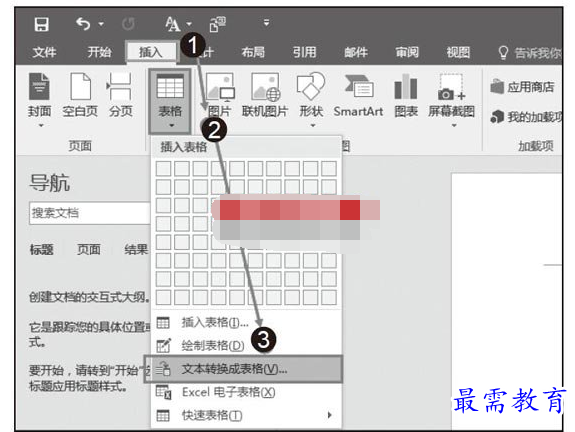Open the 引用 tab
Viewport: 575px width, 432px height.
pos(304,52)
